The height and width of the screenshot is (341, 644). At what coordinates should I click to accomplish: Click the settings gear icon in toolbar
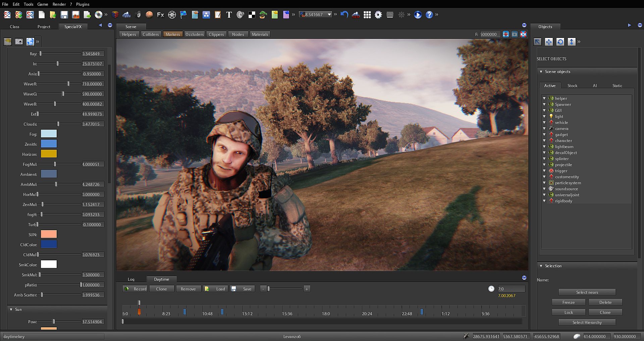pyautogui.click(x=378, y=15)
